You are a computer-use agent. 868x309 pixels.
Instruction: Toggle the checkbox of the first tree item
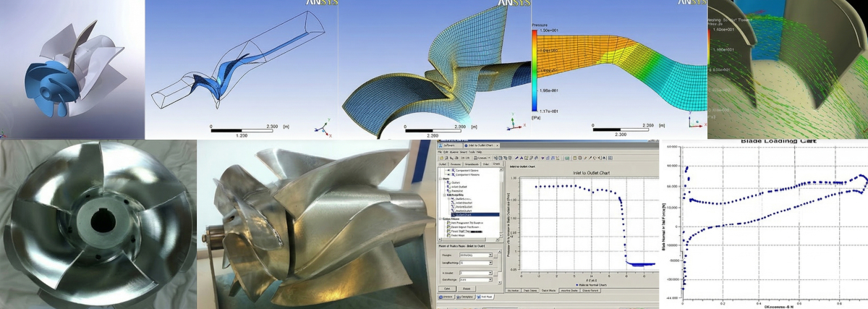coord(449,171)
